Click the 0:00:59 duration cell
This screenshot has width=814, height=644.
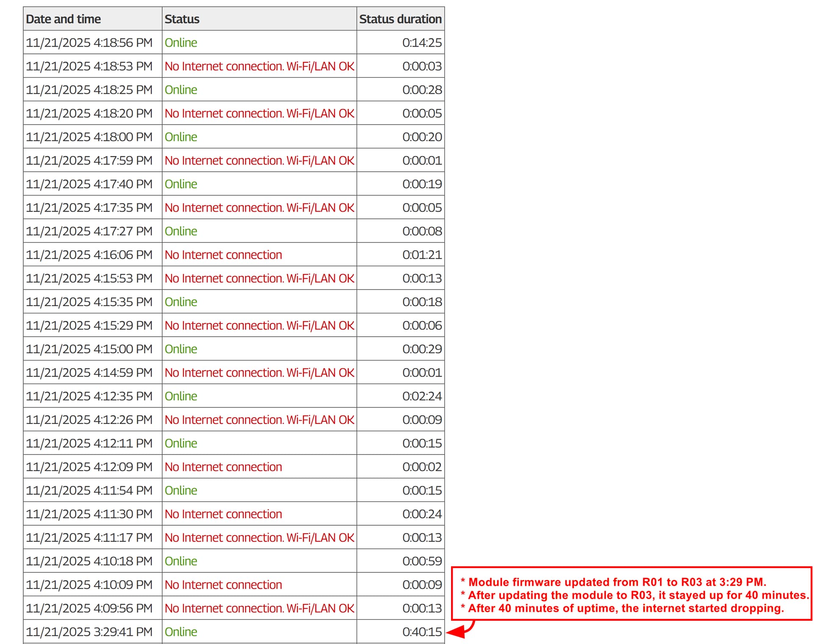coord(421,561)
